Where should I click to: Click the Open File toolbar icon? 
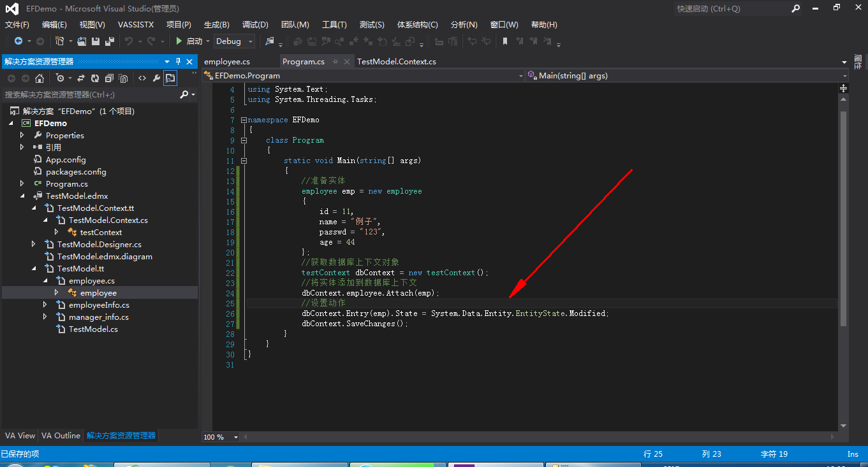click(x=82, y=41)
